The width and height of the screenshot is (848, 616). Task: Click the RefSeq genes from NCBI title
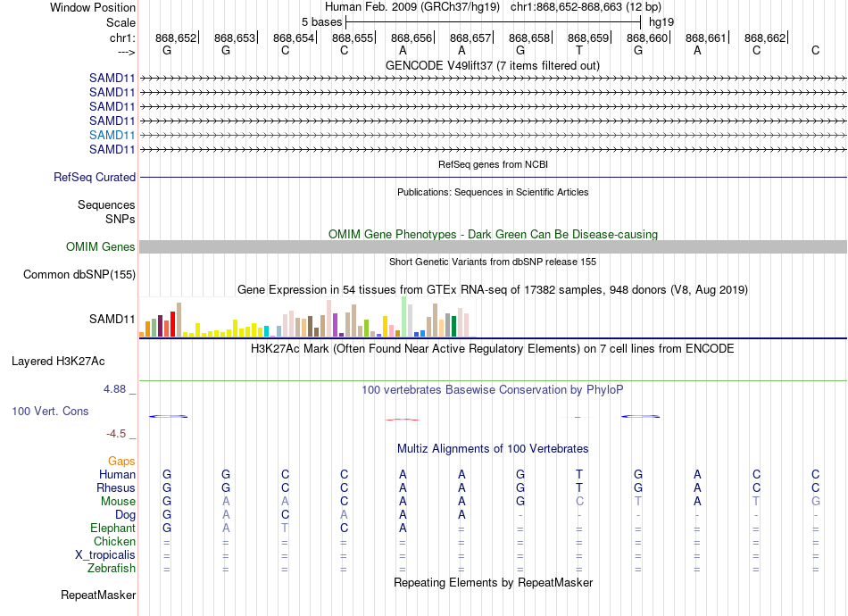(x=493, y=164)
